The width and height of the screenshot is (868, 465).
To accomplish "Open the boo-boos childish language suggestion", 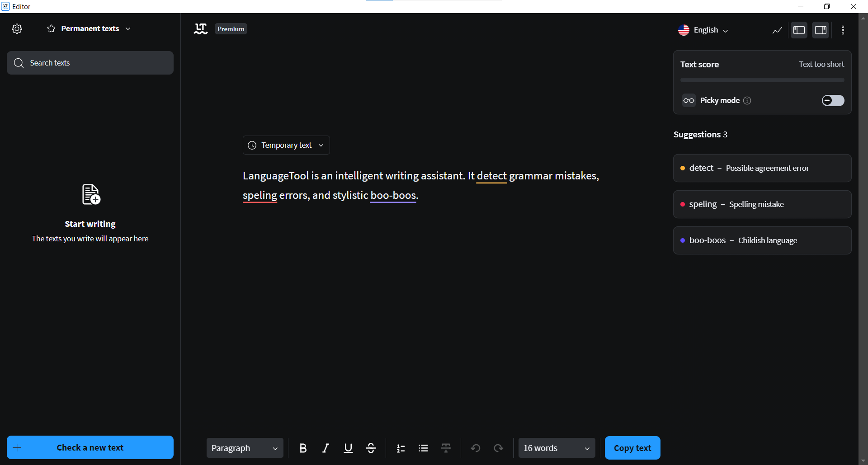I will 762,240.
